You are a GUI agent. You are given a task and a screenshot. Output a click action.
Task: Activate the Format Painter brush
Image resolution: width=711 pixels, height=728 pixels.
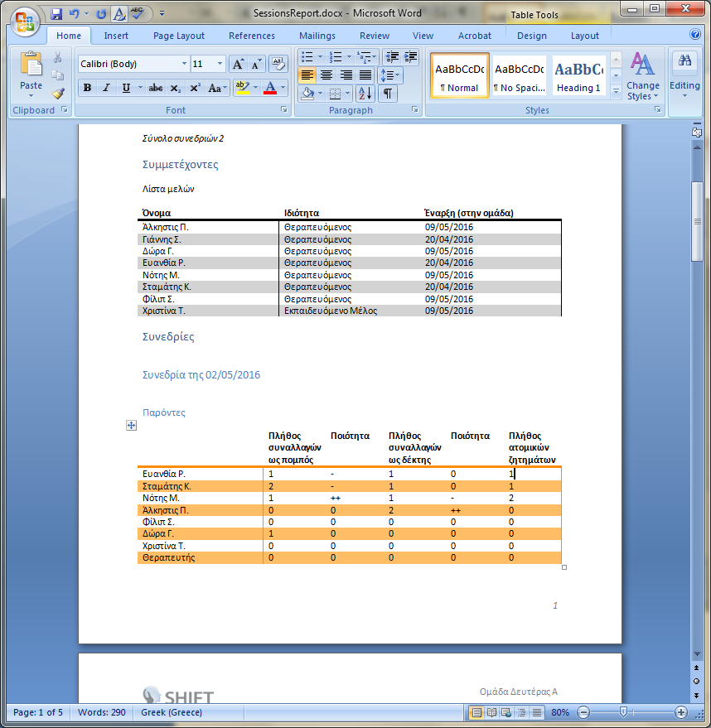click(x=57, y=94)
